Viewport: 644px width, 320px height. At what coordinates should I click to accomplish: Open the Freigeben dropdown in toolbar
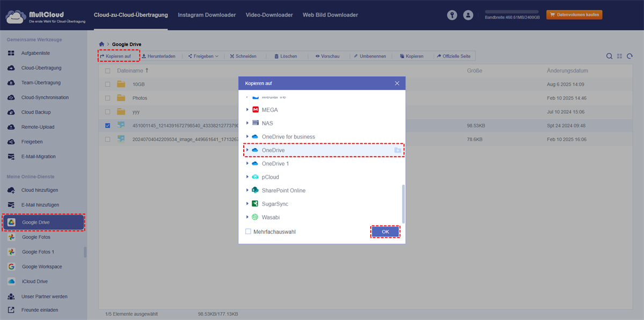203,56
